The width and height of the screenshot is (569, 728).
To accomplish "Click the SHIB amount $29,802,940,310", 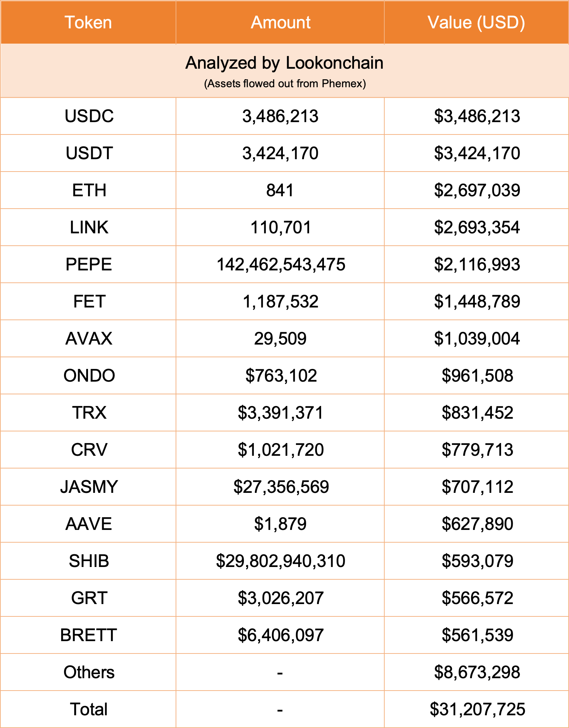I will tap(281, 561).
